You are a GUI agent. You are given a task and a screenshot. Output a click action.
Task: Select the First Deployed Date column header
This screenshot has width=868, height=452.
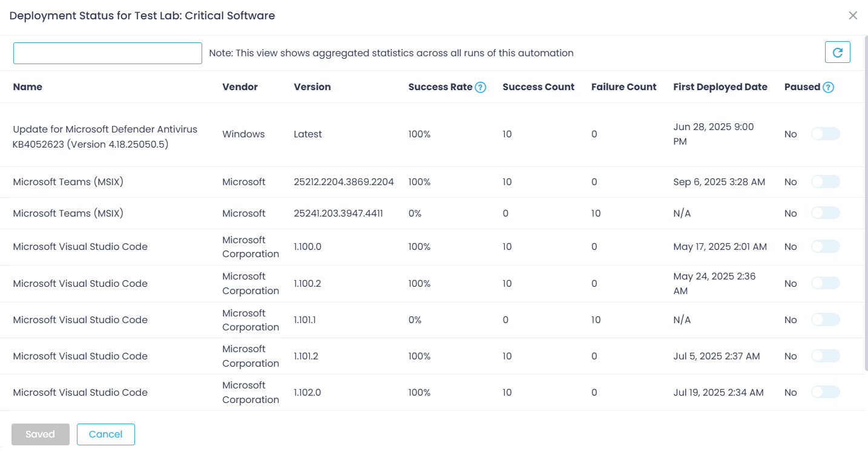click(x=720, y=87)
